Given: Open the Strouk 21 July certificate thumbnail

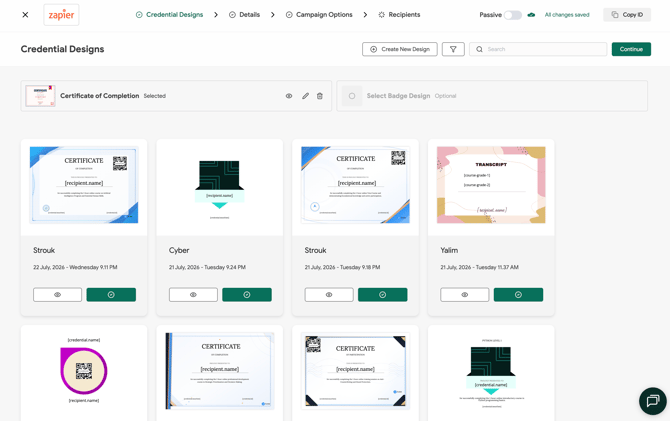Looking at the screenshot, I should (356, 185).
